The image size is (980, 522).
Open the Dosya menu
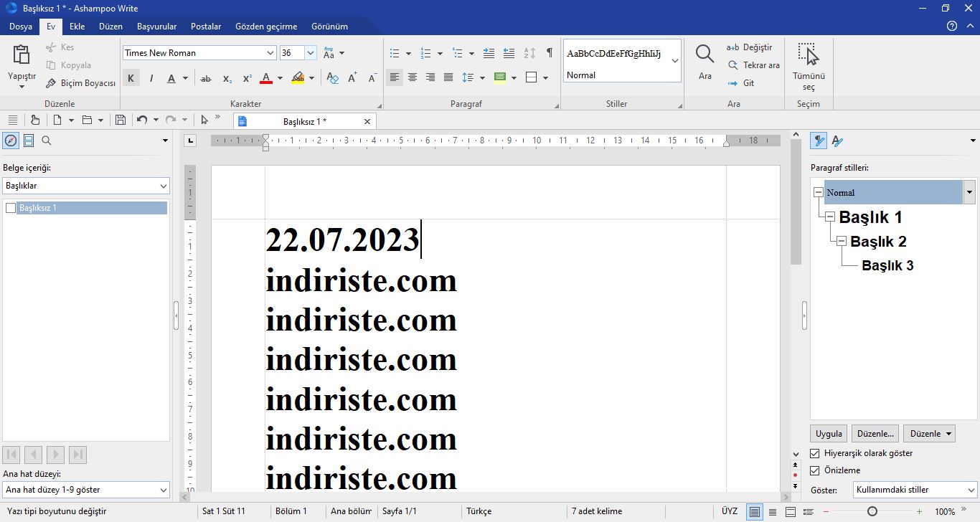tap(21, 27)
